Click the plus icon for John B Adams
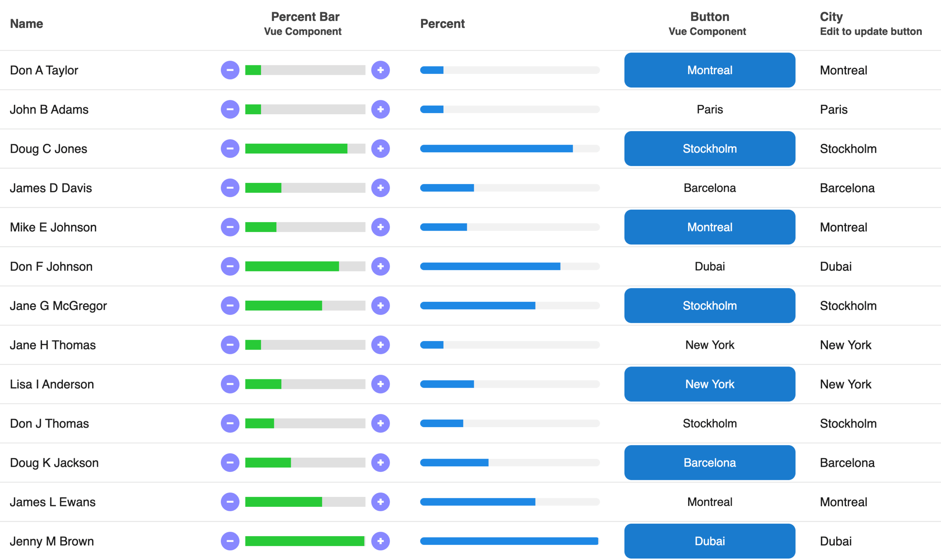Viewport: 941px width, 560px height. point(380,109)
